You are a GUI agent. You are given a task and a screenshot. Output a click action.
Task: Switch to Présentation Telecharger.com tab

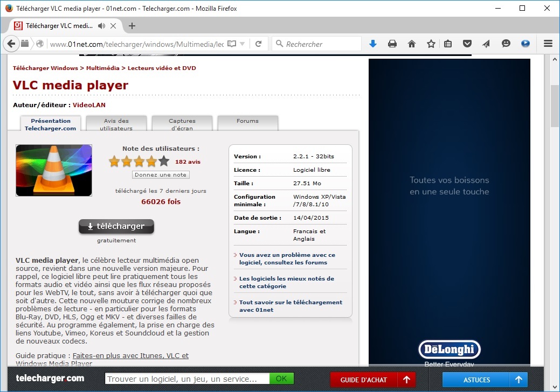[50, 124]
